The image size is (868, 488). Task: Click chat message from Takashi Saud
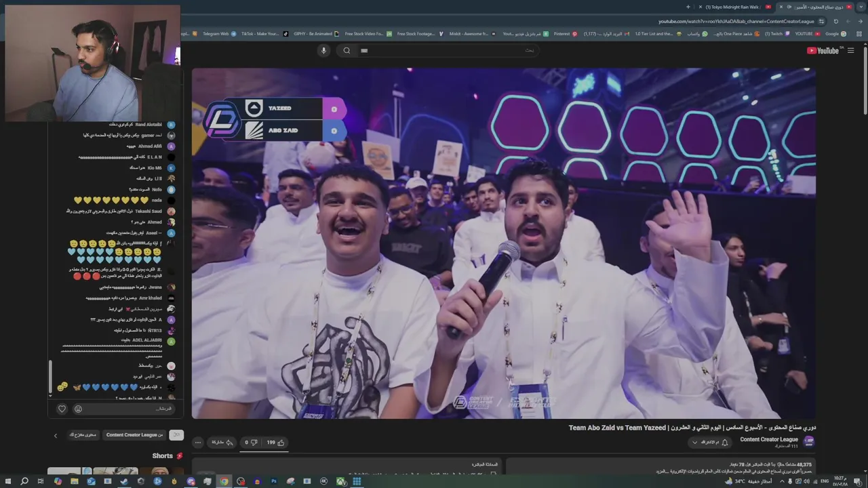(x=122, y=211)
